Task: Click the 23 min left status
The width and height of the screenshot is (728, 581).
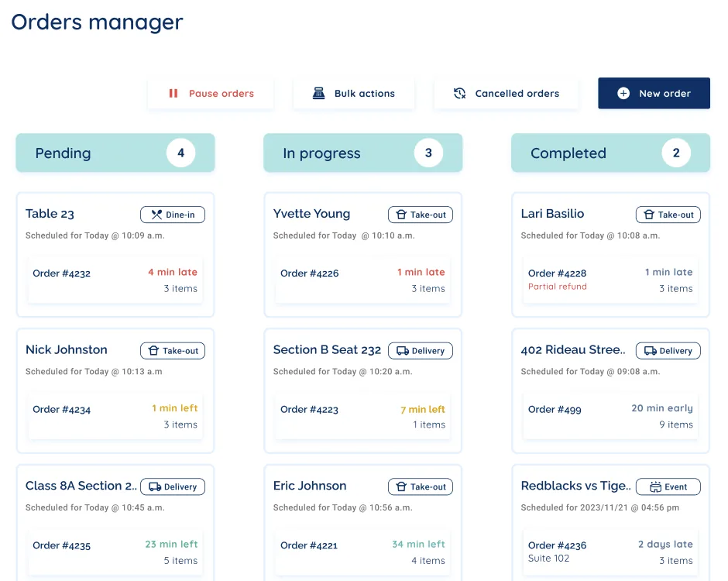Action: (171, 545)
